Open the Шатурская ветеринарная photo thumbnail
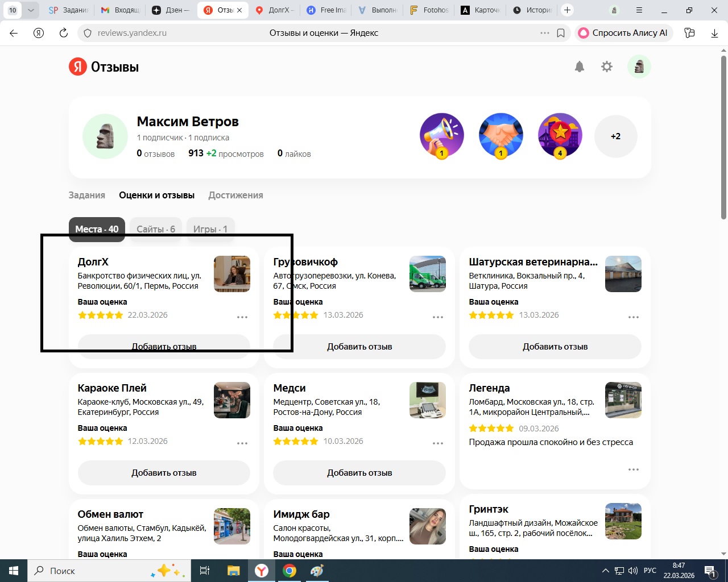Viewport: 728px width, 582px height. click(x=623, y=274)
